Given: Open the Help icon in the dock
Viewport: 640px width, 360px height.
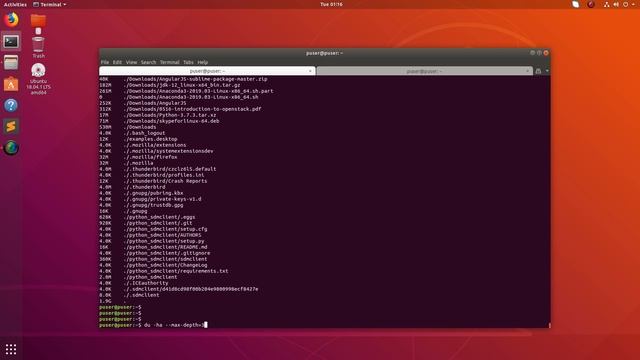Looking at the screenshot, I should (x=11, y=105).
